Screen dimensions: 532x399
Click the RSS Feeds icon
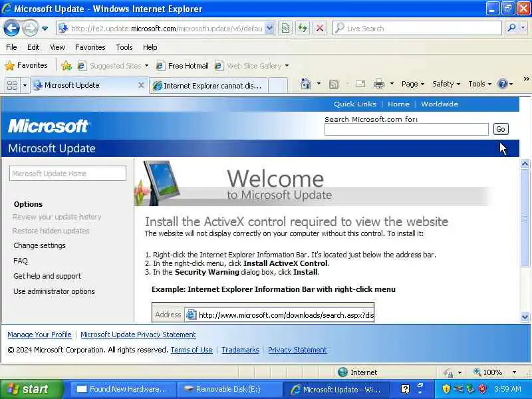click(334, 84)
